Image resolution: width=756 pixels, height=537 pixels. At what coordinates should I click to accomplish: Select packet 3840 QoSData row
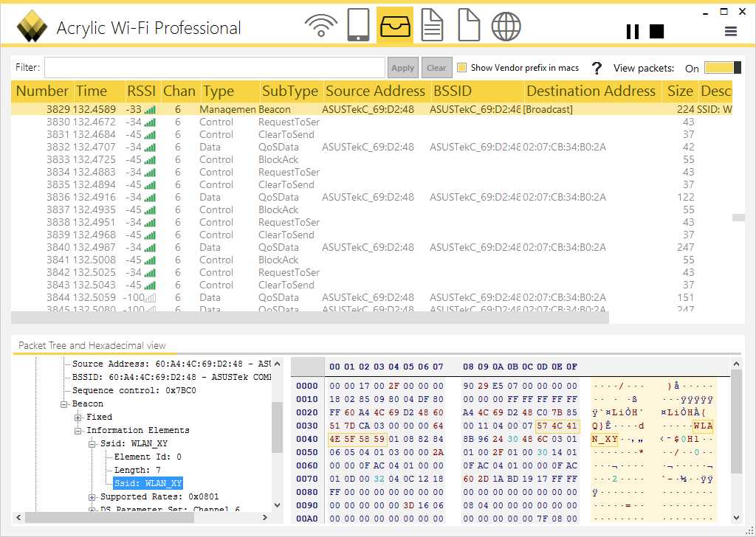pos(371,247)
